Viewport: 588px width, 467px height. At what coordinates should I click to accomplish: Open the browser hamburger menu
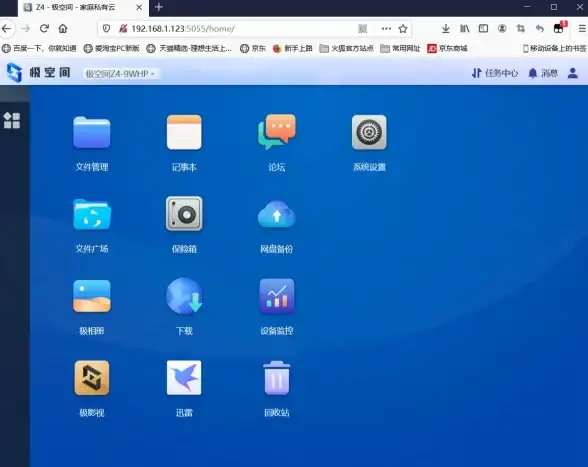click(582, 29)
